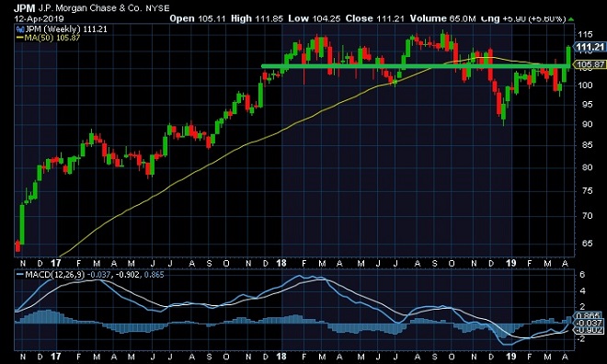Click the 12-Apr-2019 date label

40,18
